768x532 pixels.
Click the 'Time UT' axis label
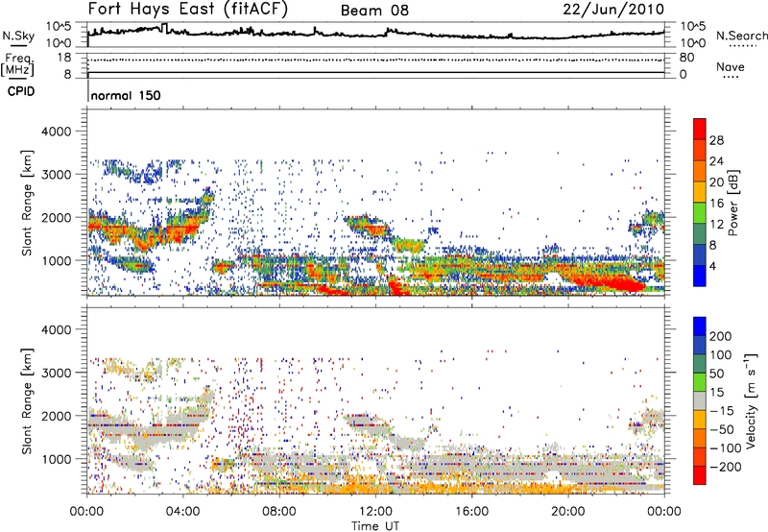click(375, 526)
